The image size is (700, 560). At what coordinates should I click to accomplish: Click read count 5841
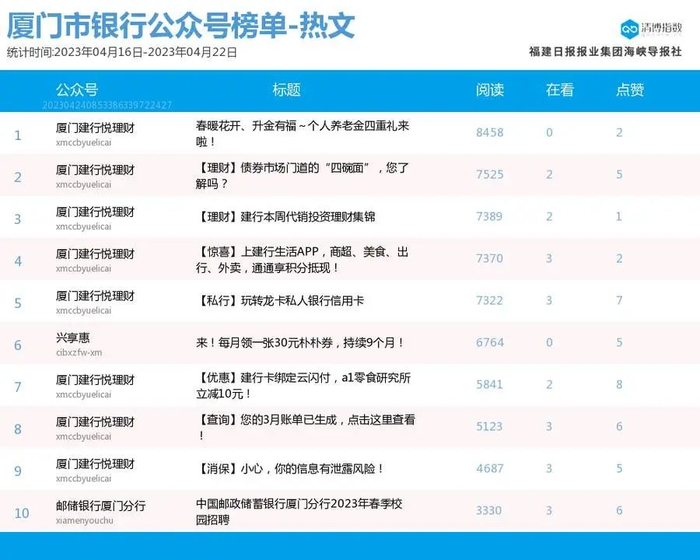pyautogui.click(x=490, y=384)
